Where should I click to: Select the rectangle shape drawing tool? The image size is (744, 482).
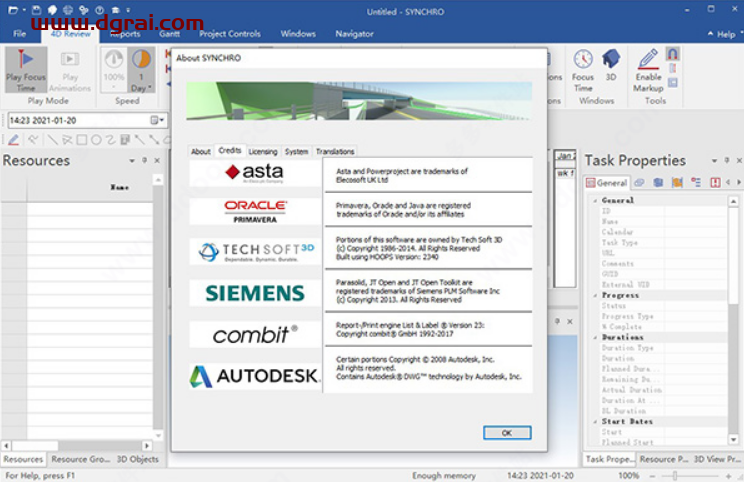pyautogui.click(x=82, y=140)
